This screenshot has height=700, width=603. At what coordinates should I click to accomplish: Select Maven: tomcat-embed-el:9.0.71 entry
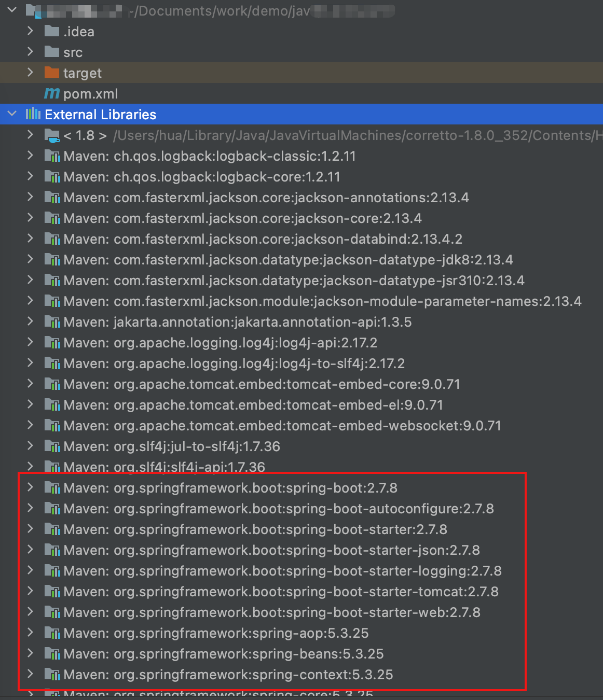tap(253, 405)
